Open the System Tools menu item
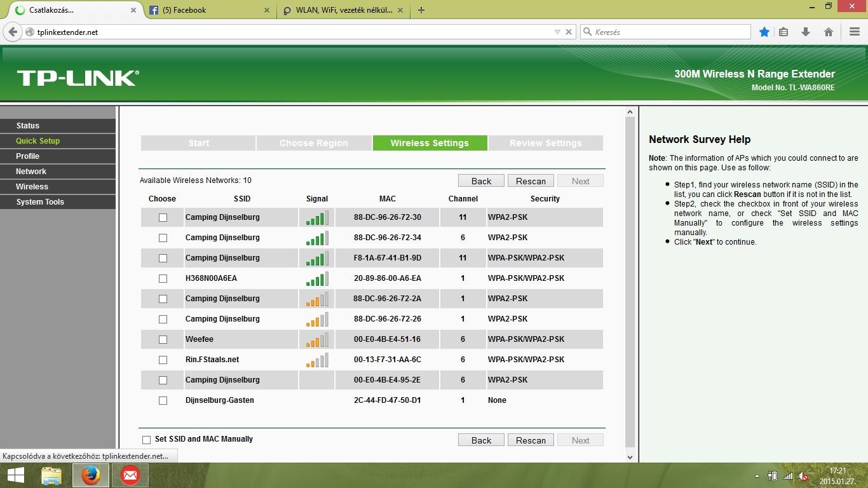The height and width of the screenshot is (488, 868). click(58, 202)
